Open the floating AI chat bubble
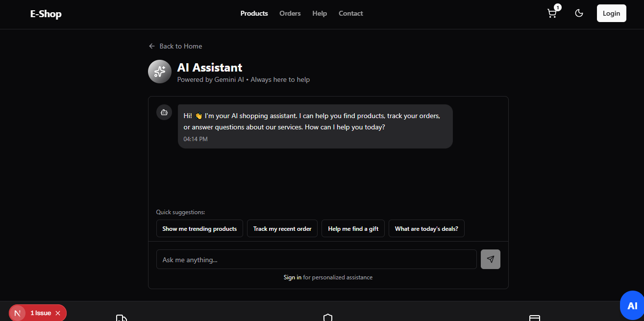Viewport: 644px width, 321px height. (632, 306)
